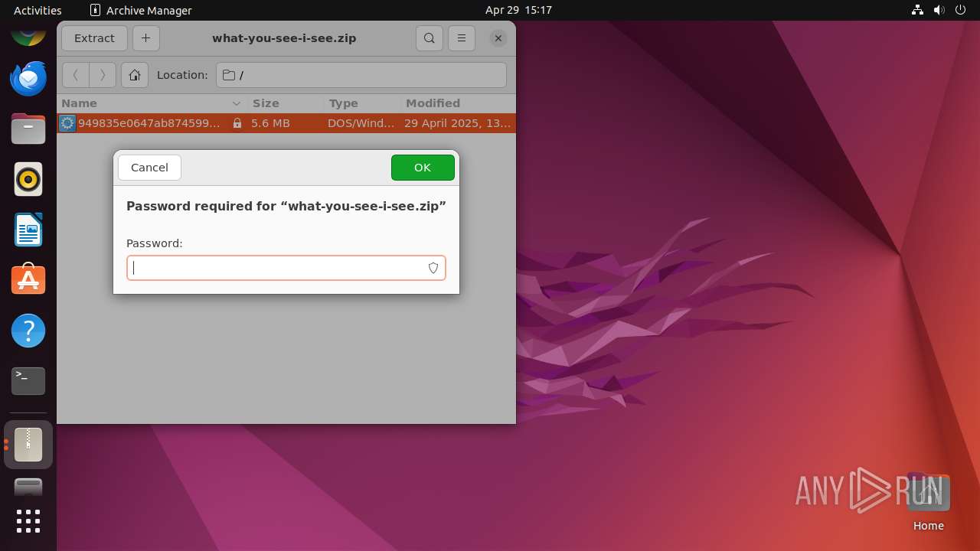Click the Archive Manager dock icon
The image size is (980, 551).
tap(28, 445)
